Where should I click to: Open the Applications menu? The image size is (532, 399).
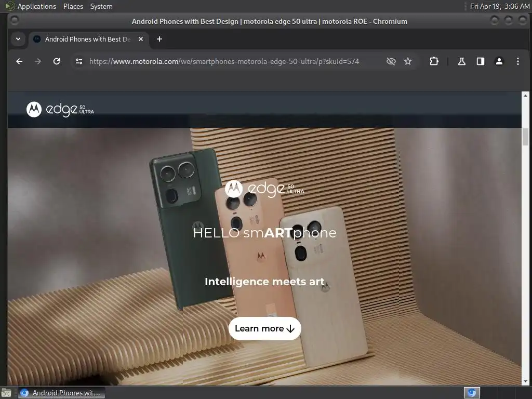tap(37, 6)
